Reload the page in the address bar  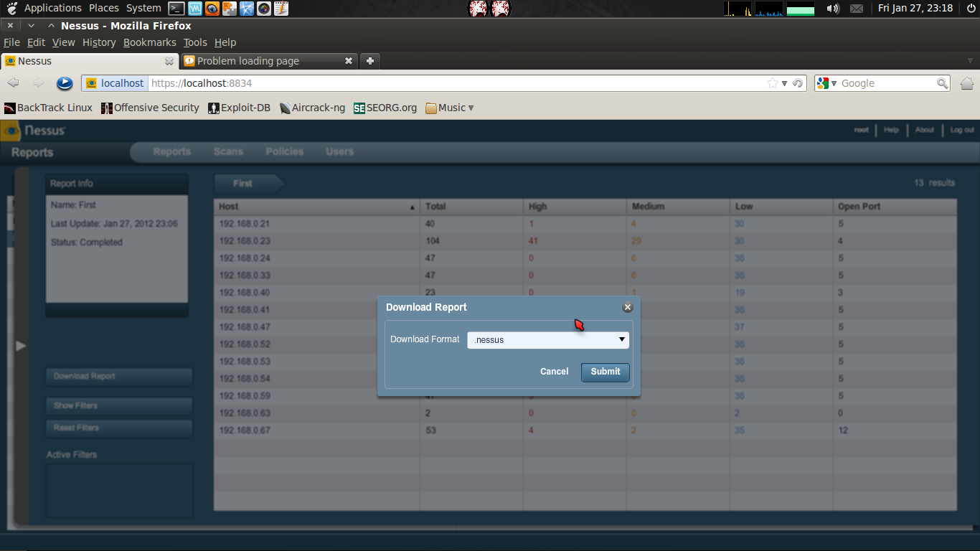797,83
